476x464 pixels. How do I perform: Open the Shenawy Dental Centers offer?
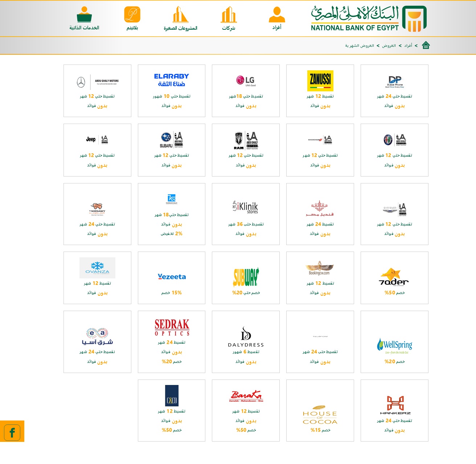[x=97, y=214]
